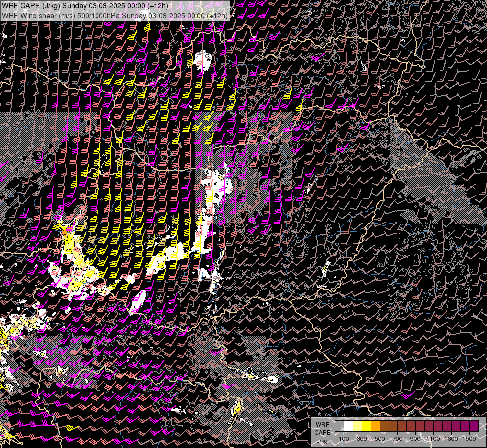Select the 700–800 CAPE legend swatch

(x=402, y=426)
